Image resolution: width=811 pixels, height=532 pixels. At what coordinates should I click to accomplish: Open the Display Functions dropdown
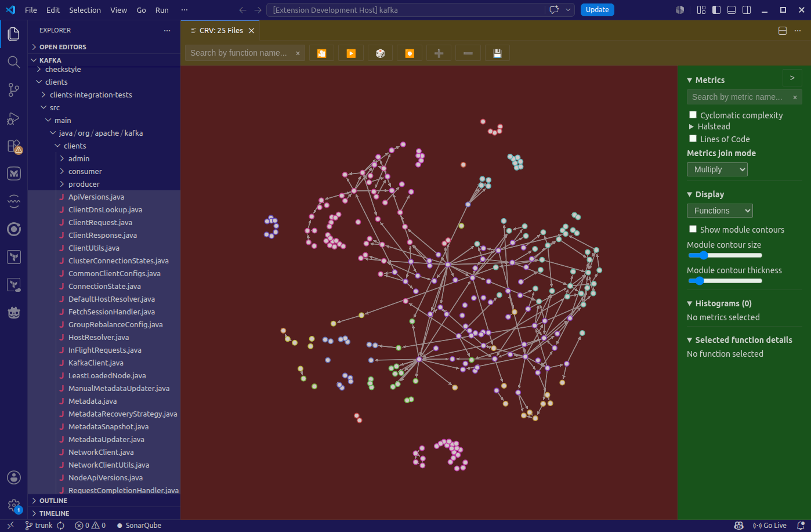(x=719, y=211)
